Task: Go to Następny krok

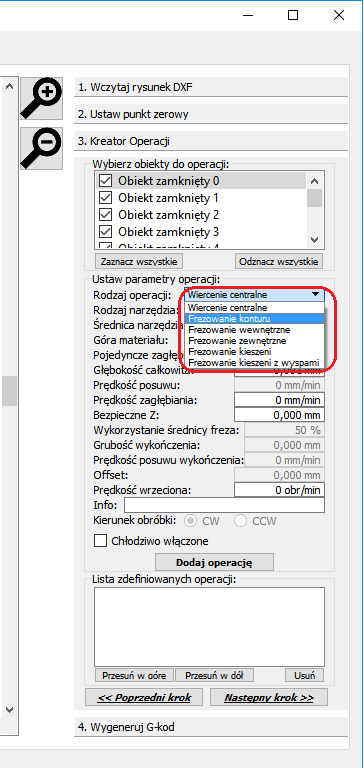Action: [268, 697]
